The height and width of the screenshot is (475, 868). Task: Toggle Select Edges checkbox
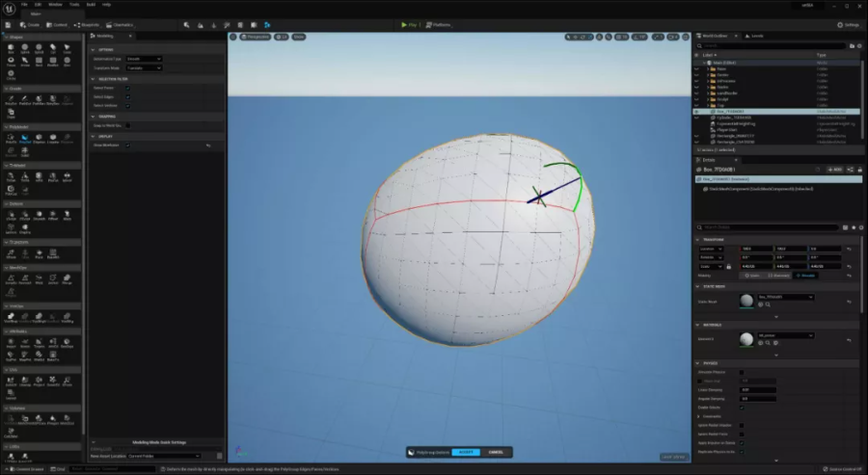128,96
